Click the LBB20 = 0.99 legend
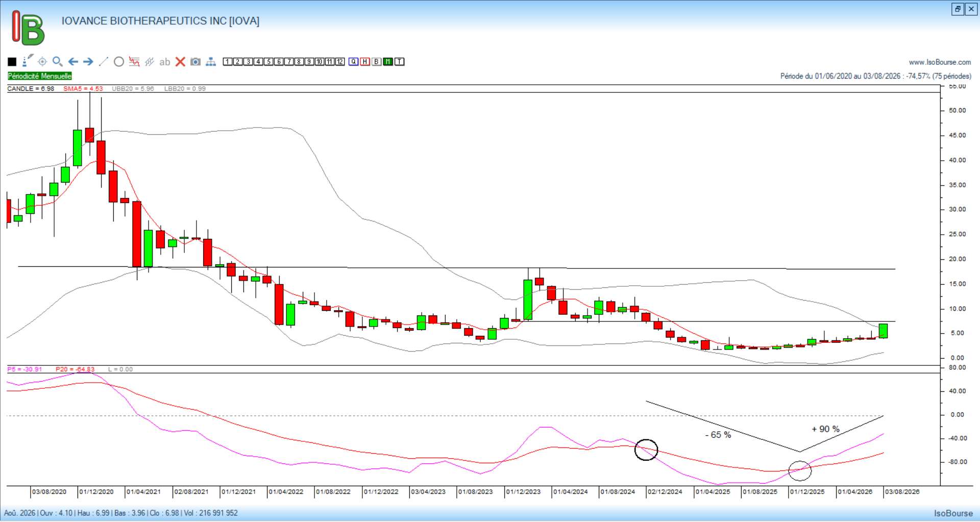 (x=185, y=89)
